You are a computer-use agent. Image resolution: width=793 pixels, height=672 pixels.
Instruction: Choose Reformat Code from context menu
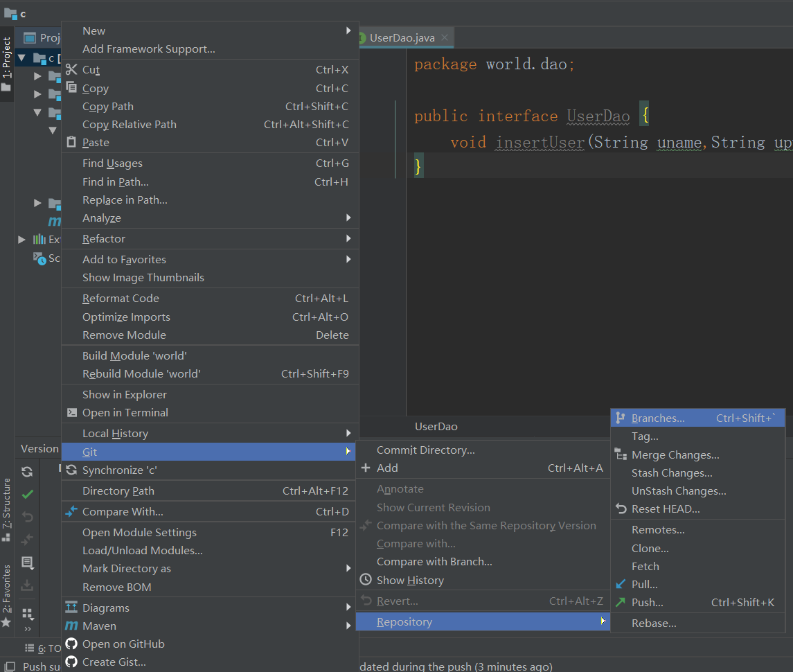point(210,299)
